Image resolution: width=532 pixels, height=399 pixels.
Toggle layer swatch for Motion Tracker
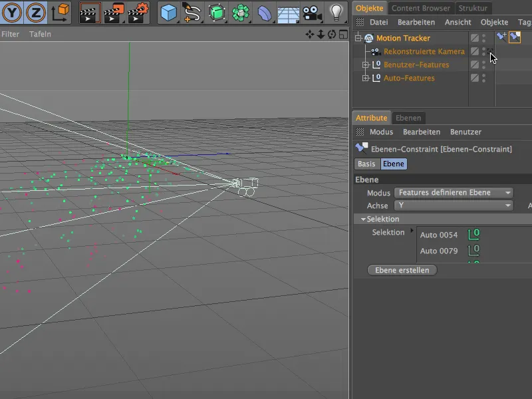tap(475, 38)
